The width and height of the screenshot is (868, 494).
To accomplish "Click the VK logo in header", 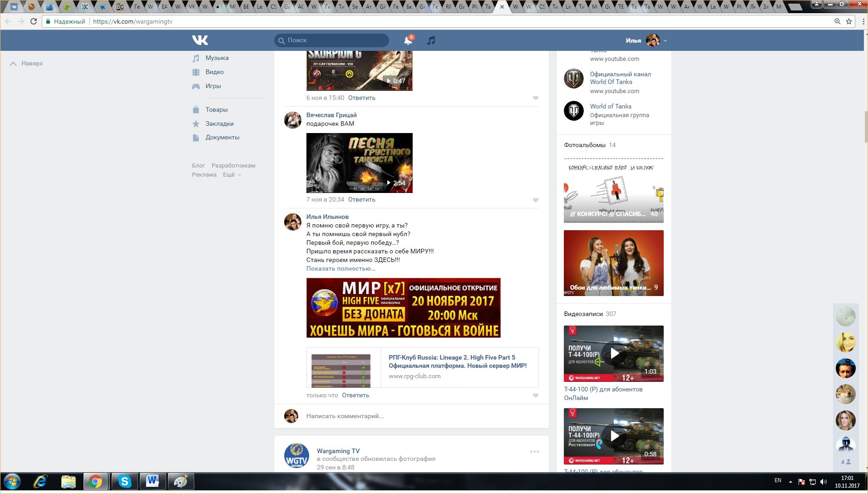I will (x=200, y=40).
